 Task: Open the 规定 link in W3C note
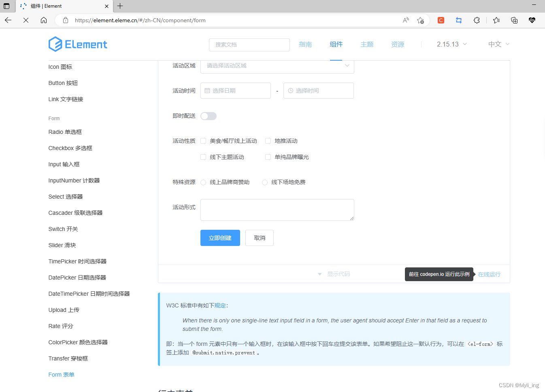[x=220, y=305]
